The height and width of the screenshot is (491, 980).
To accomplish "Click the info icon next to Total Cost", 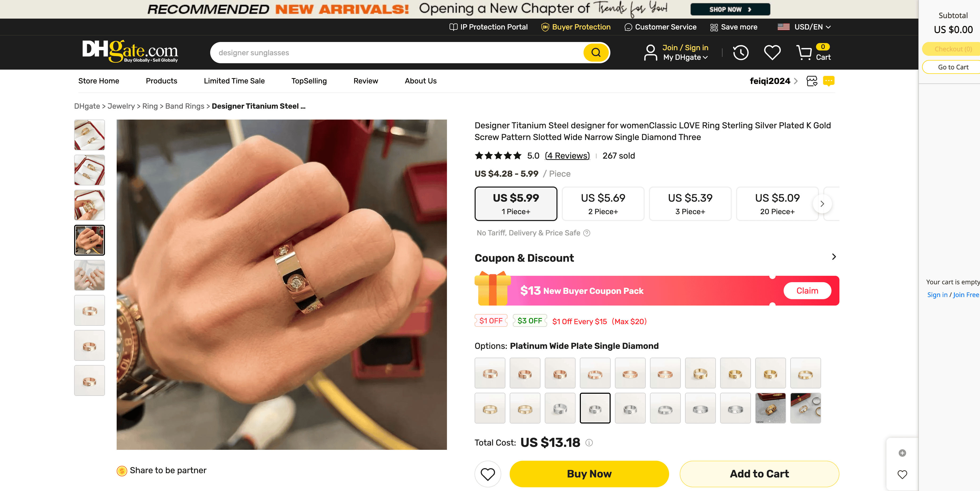I will [x=589, y=443].
